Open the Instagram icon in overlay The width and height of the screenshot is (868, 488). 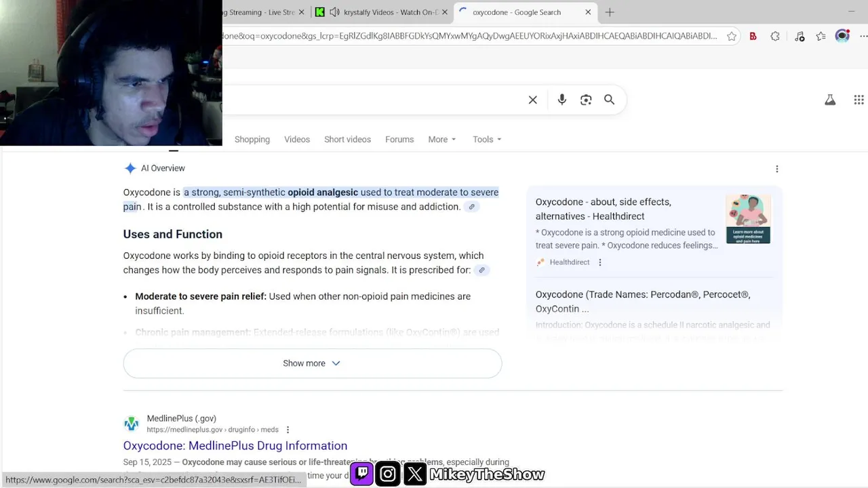[x=388, y=474]
